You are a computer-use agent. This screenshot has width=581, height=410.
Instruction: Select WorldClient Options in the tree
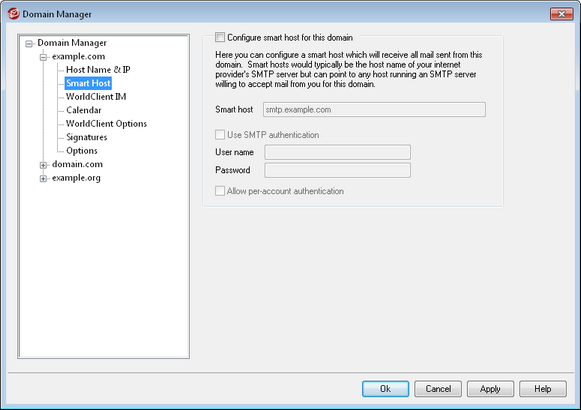click(x=106, y=124)
